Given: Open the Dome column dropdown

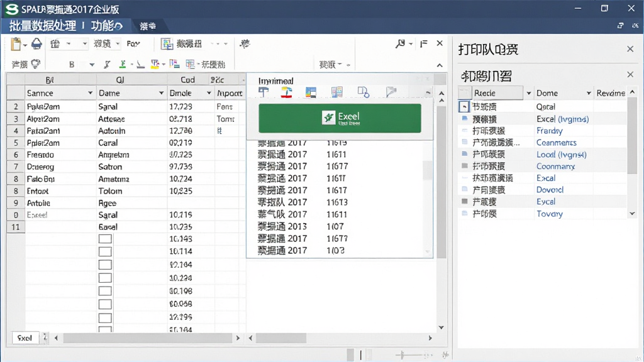Looking at the screenshot, I should coord(589,93).
